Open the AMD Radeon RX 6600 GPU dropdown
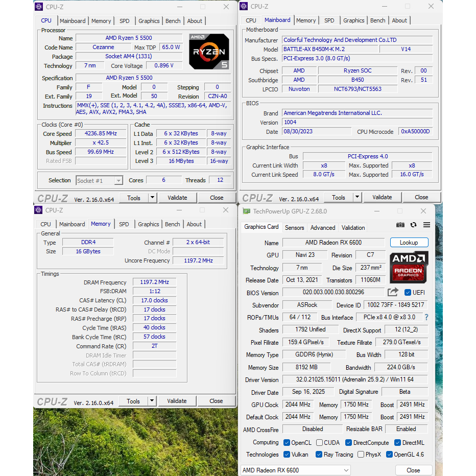 (x=296, y=470)
